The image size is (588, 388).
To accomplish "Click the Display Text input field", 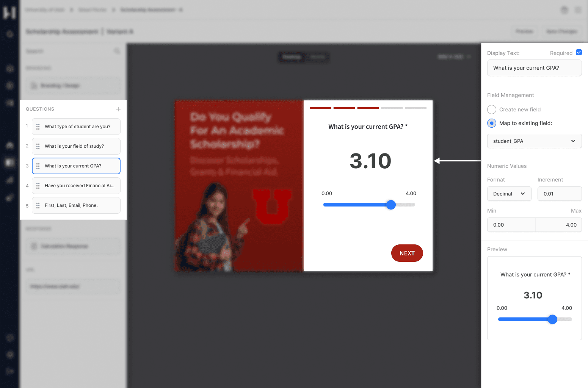I will click(x=535, y=68).
